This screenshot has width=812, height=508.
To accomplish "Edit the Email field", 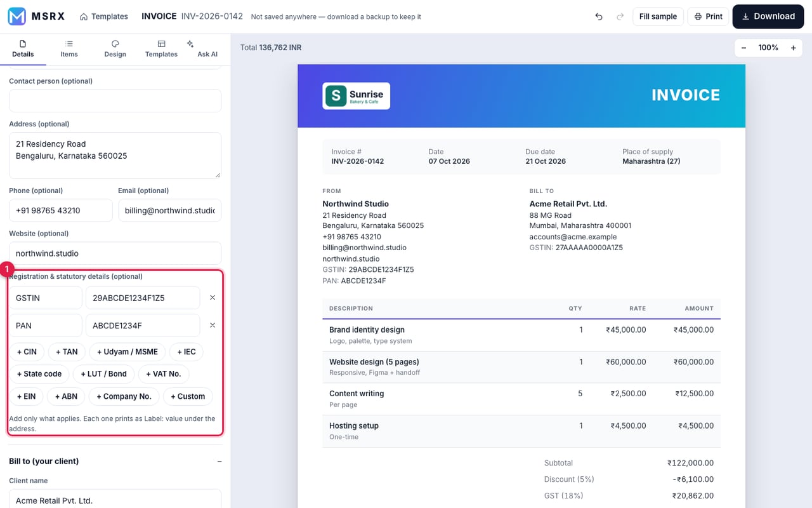I will pos(169,210).
